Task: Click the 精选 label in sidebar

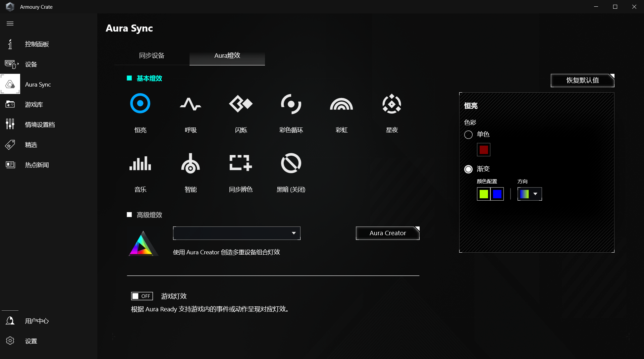Action: click(31, 145)
